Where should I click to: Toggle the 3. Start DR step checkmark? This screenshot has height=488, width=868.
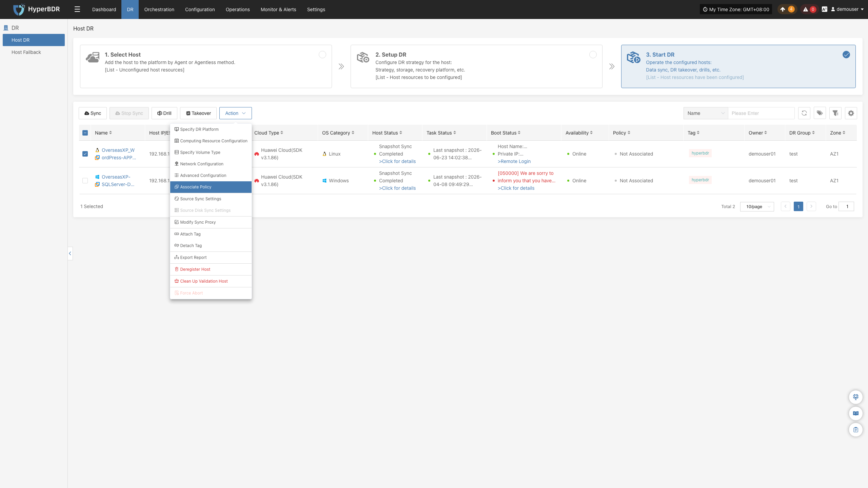click(x=846, y=55)
